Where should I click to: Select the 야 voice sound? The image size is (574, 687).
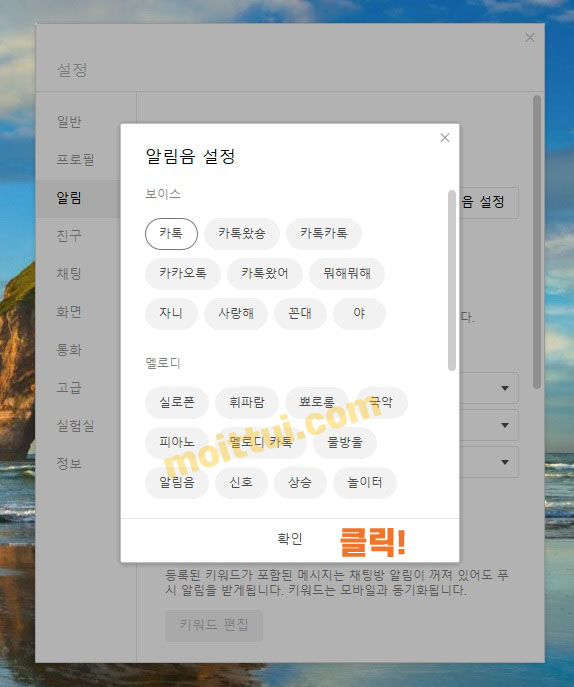click(359, 314)
